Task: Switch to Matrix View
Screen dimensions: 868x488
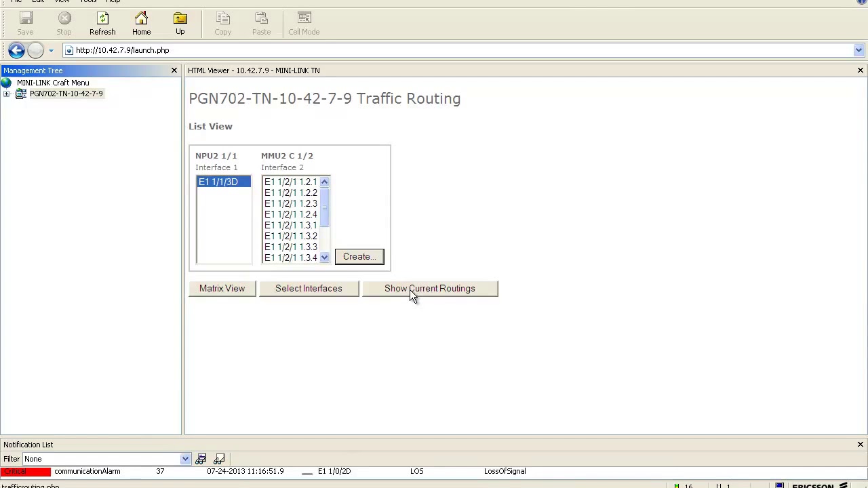Action: click(222, 289)
